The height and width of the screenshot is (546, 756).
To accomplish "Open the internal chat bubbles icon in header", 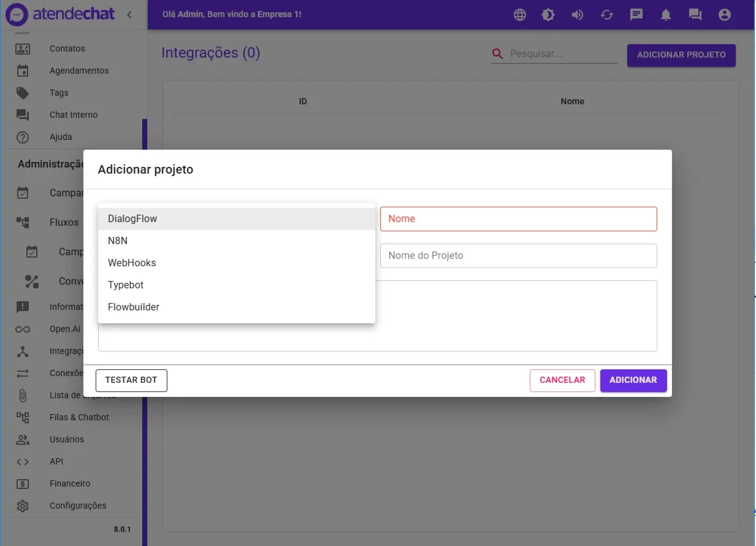I will point(695,15).
